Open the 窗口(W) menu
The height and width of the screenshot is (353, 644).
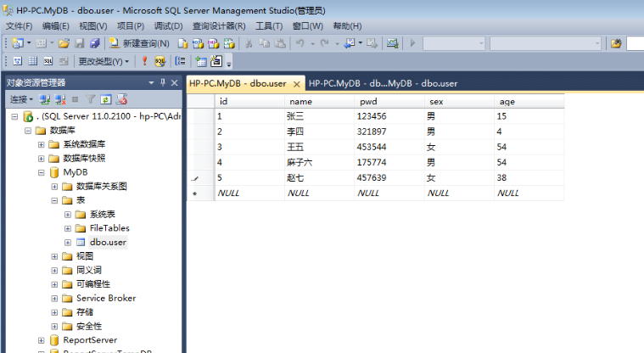point(308,26)
